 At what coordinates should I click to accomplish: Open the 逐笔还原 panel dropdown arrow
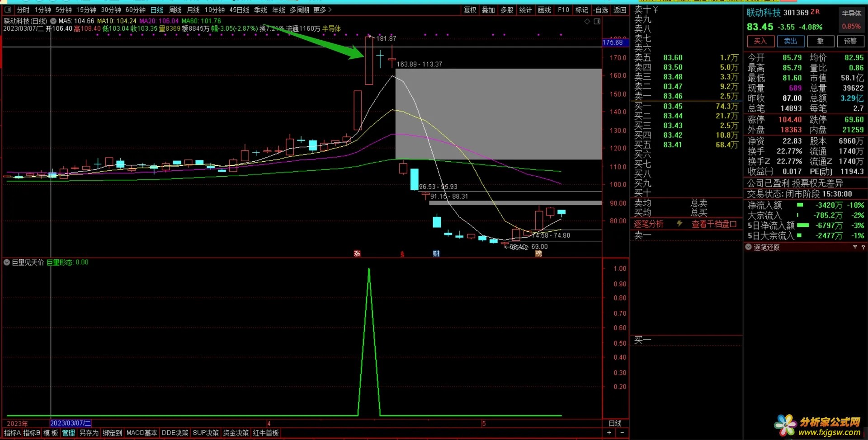pyautogui.click(x=748, y=247)
